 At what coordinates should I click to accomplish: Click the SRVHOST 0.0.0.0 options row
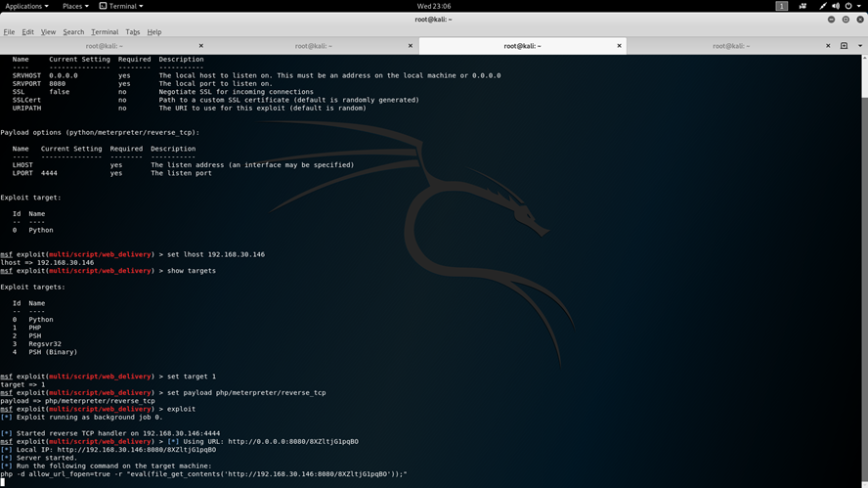[x=256, y=75]
